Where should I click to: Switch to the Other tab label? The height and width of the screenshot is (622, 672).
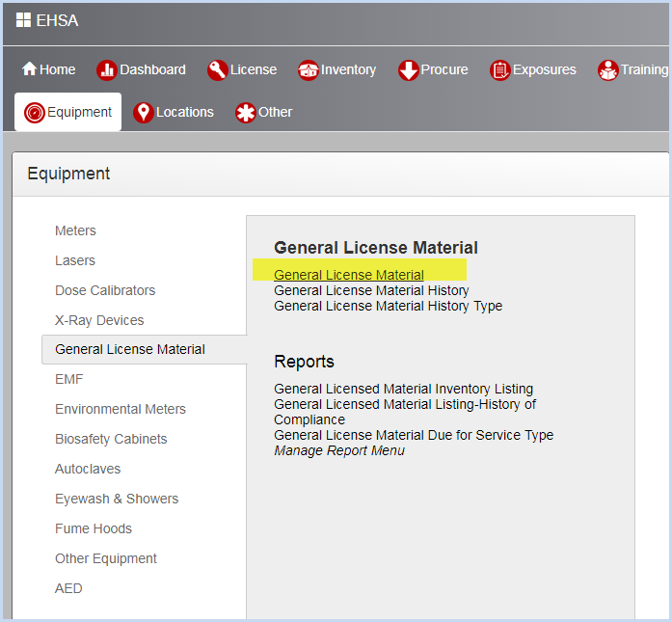275,112
